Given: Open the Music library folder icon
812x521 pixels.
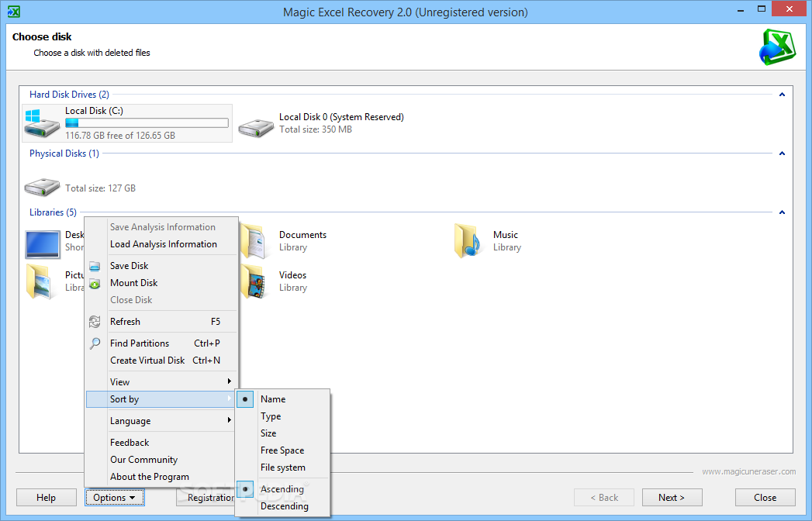Looking at the screenshot, I should coord(467,241).
